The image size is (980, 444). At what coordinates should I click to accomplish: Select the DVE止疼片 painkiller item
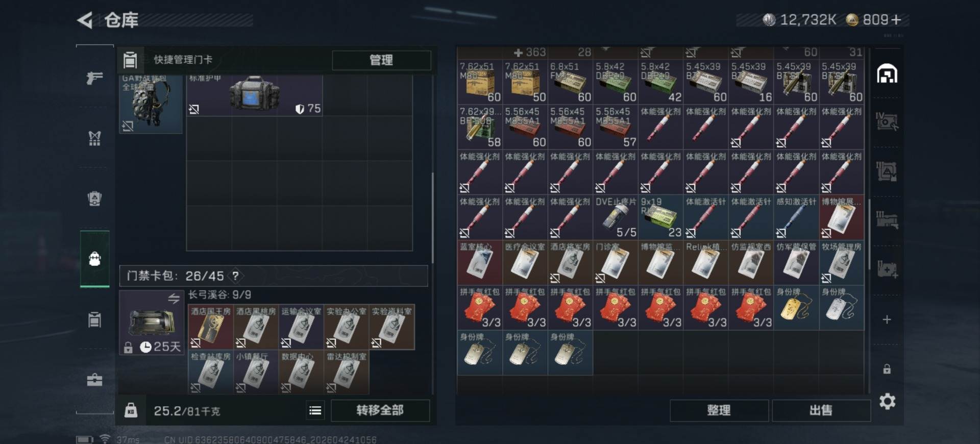tap(616, 217)
